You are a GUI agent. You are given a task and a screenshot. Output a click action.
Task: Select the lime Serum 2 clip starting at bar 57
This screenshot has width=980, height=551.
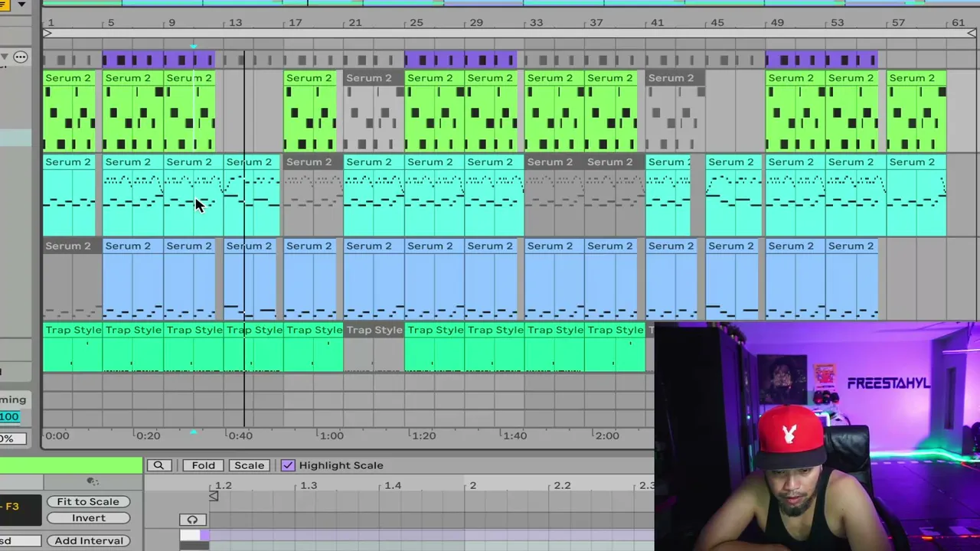pyautogui.click(x=916, y=111)
